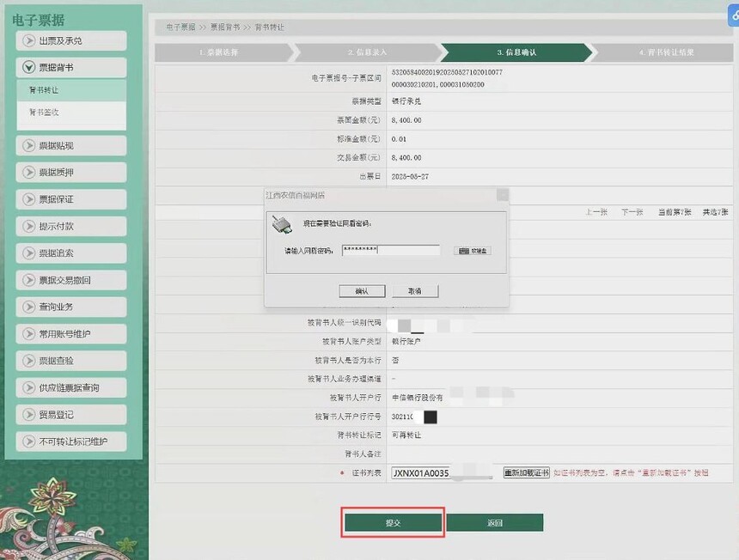Click the 票面金额 value 8,400.00

(x=406, y=120)
